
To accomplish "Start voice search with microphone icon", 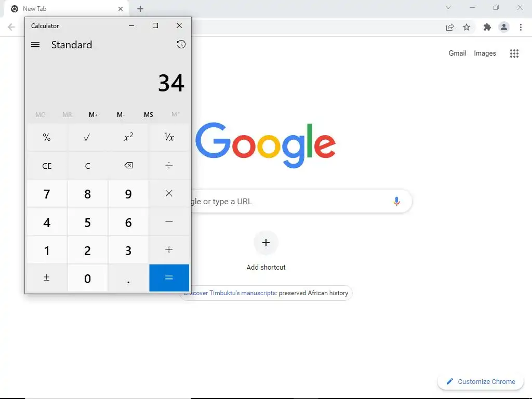I will tap(396, 201).
